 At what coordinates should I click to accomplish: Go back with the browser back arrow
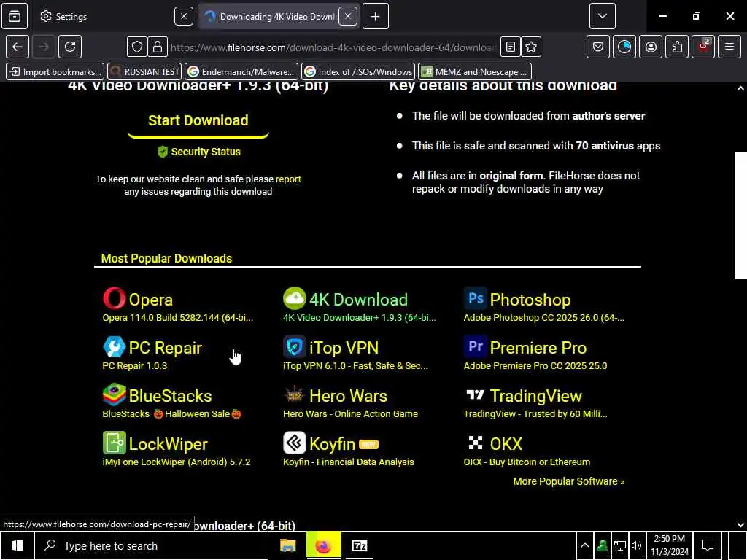[x=18, y=47]
